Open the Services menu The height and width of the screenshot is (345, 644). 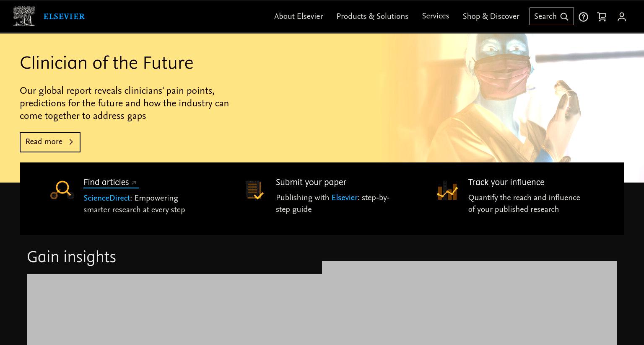coord(435,16)
